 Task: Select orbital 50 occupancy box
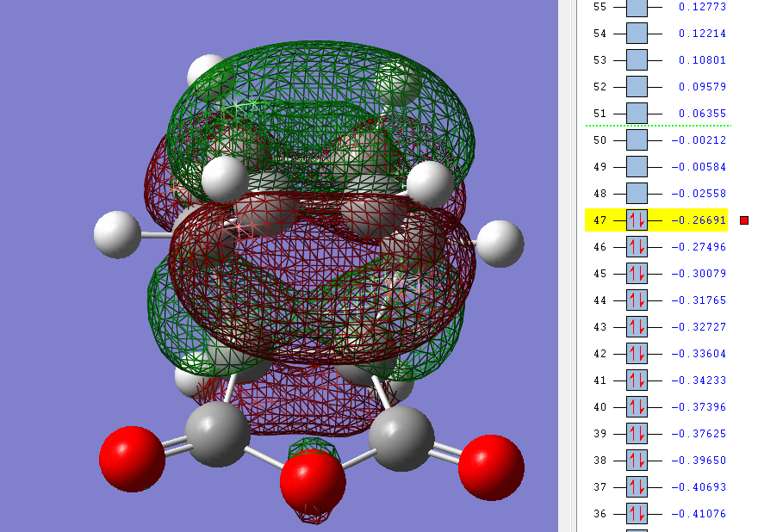coord(637,140)
